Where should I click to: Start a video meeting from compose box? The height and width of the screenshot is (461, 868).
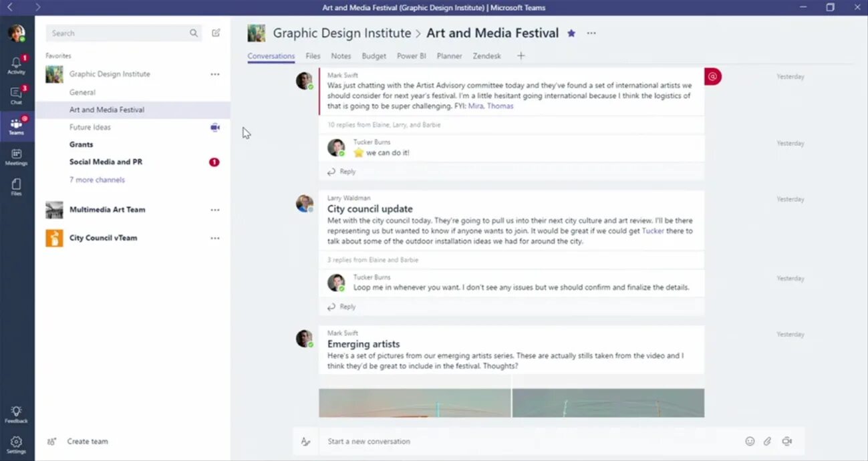point(787,441)
